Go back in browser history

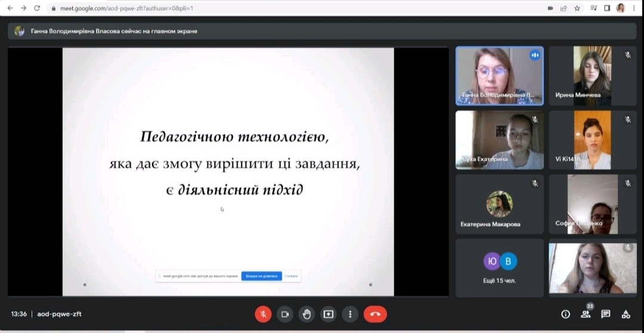click(x=10, y=8)
